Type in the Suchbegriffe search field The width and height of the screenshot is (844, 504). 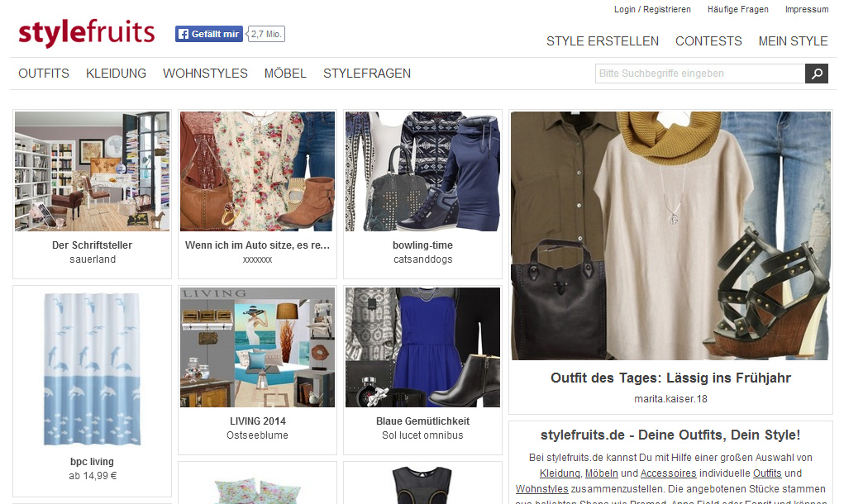tap(699, 74)
